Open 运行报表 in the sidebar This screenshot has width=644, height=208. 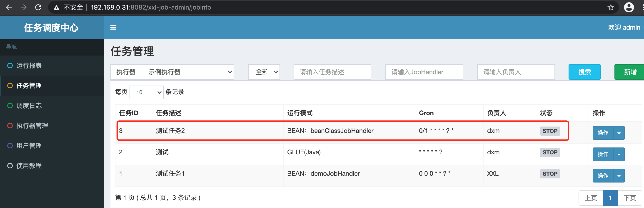(x=52, y=66)
